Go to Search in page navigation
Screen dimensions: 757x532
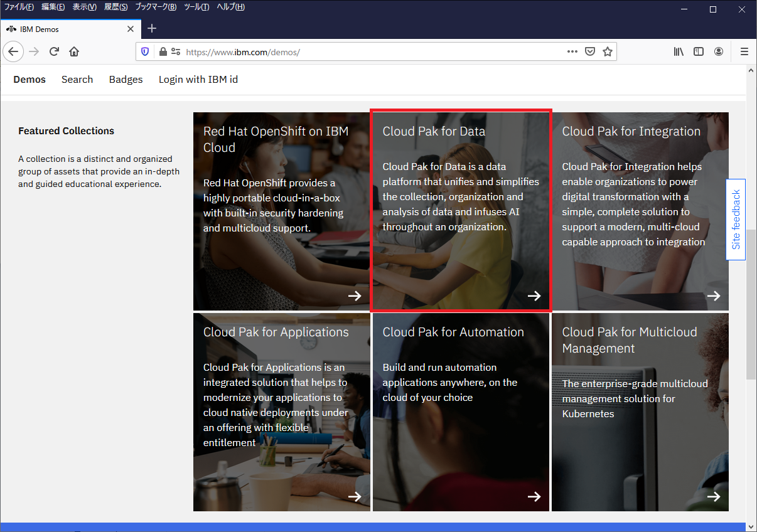pos(77,80)
